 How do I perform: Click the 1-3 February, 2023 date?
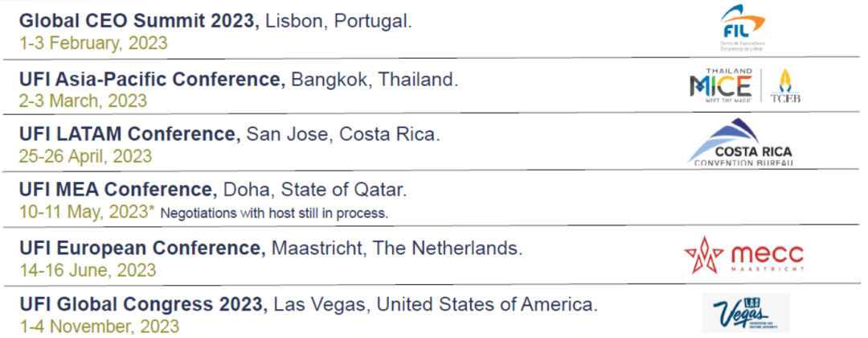point(93,43)
